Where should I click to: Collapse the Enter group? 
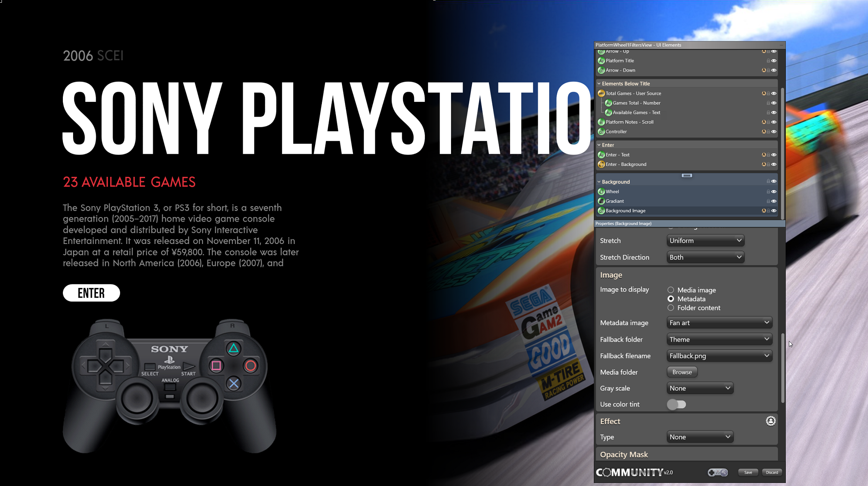coord(599,145)
